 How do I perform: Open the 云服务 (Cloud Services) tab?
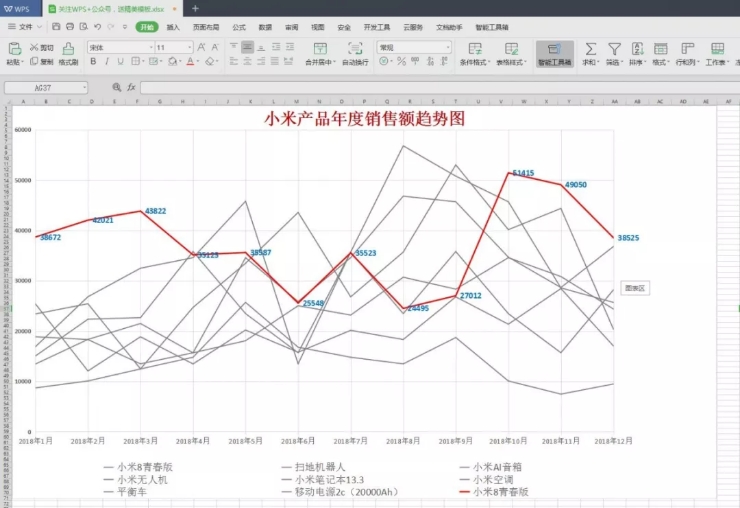point(413,27)
